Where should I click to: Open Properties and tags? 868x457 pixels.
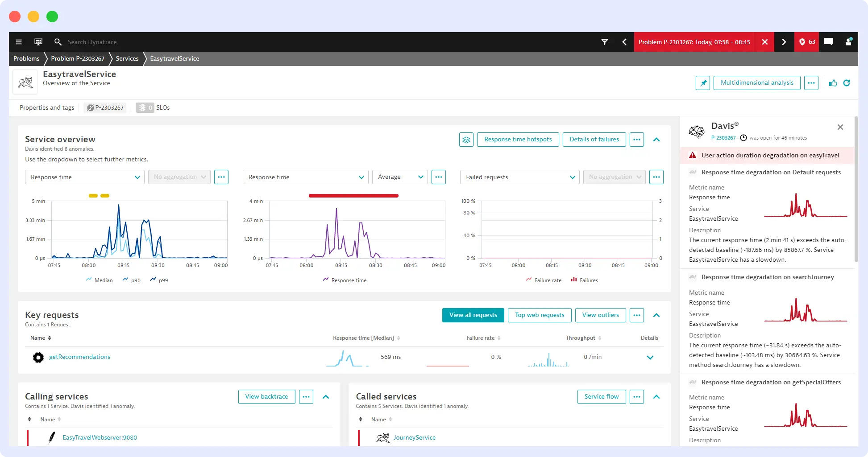click(47, 107)
